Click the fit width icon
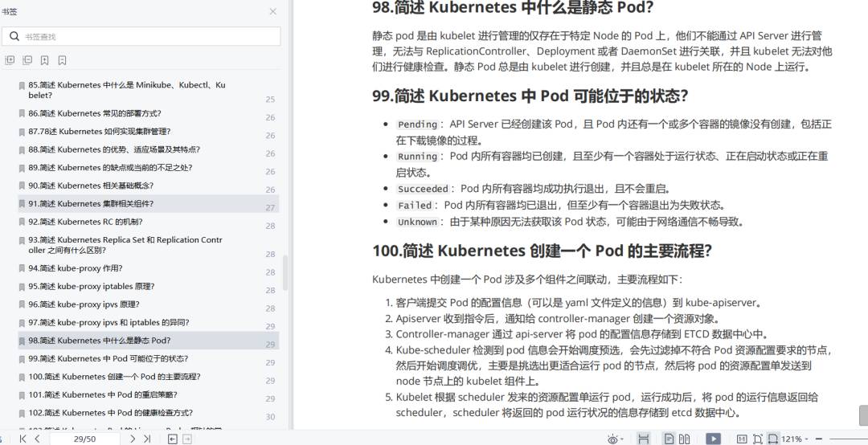Viewport: 868px width, 445px height. [773, 439]
